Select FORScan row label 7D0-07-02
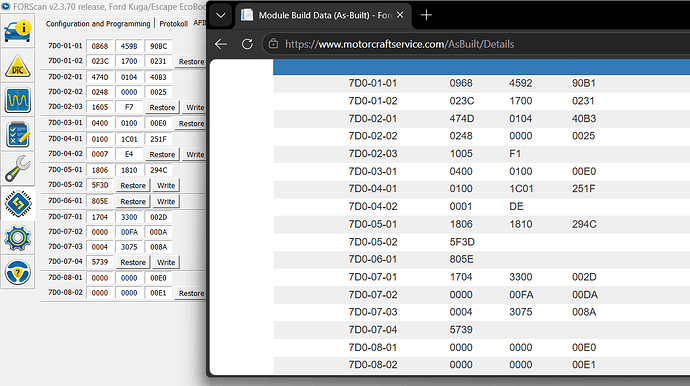This screenshot has height=386, width=690. coord(65,232)
